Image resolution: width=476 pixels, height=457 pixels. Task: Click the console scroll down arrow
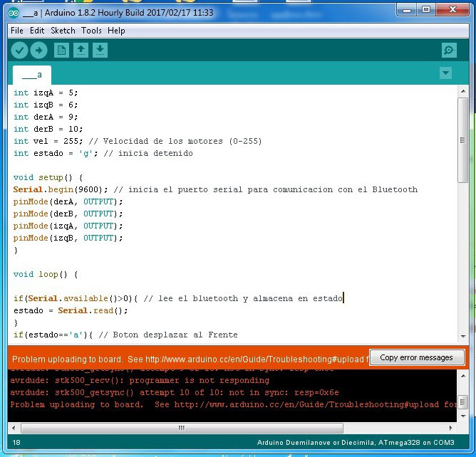click(x=463, y=416)
